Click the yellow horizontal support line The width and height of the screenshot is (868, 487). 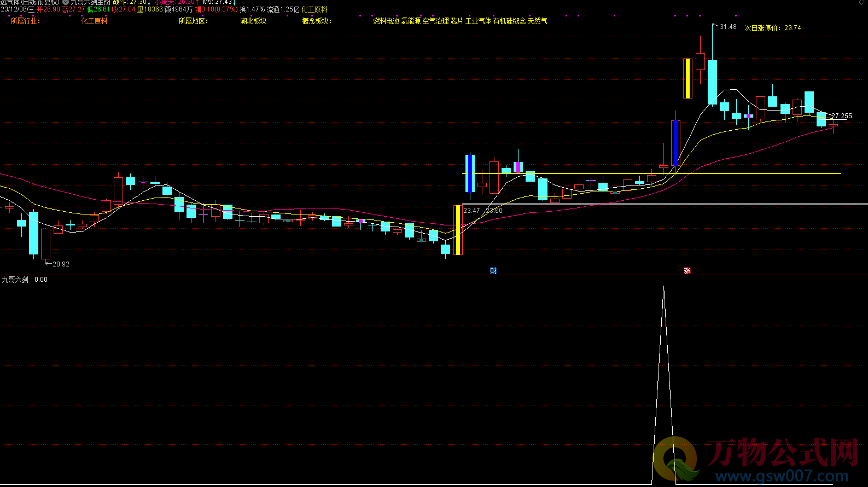point(652,173)
